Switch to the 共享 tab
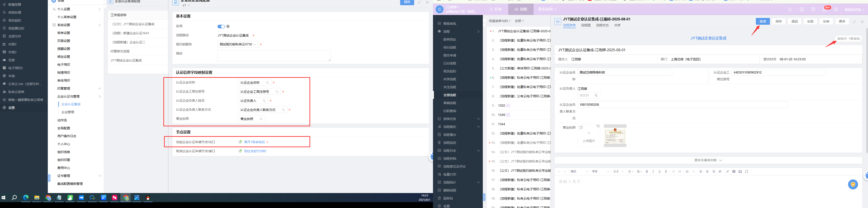The height and width of the screenshot is (208, 868). click(x=617, y=25)
